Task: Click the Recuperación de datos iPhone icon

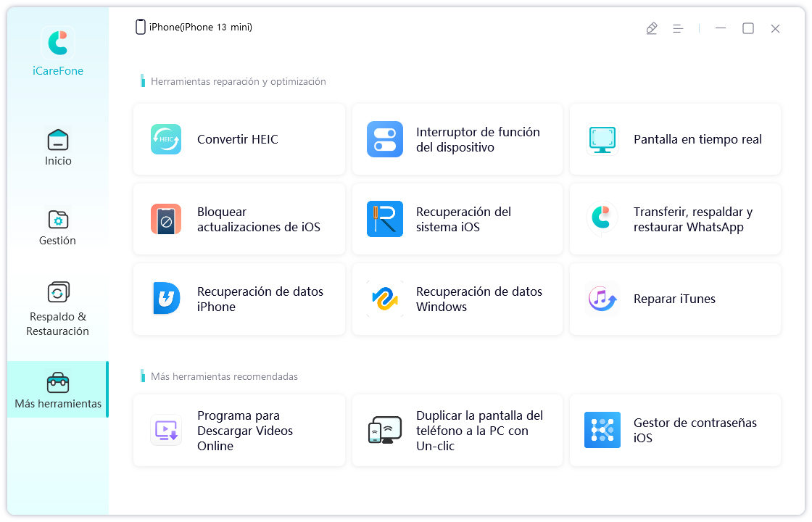Action: pyautogui.click(x=166, y=299)
